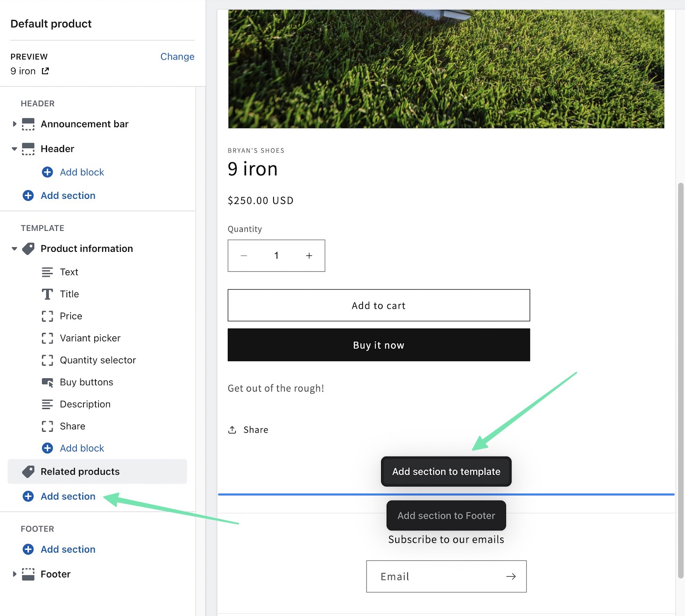Click the Quantity selector block icon
This screenshot has width=685, height=616.
[48, 360]
